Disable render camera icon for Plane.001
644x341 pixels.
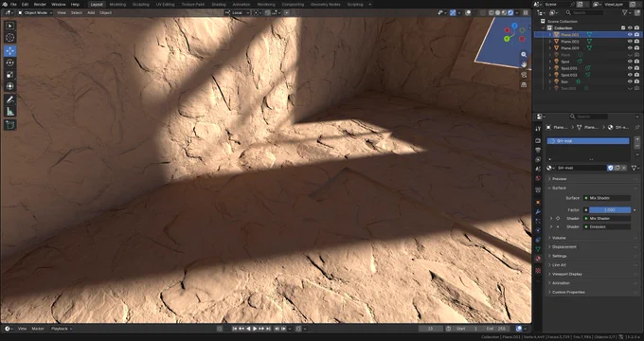636,35
